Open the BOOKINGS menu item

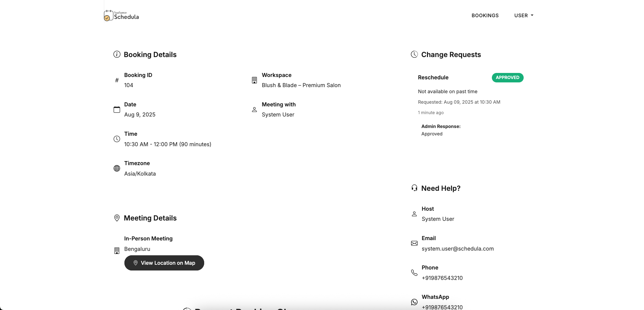(x=485, y=15)
